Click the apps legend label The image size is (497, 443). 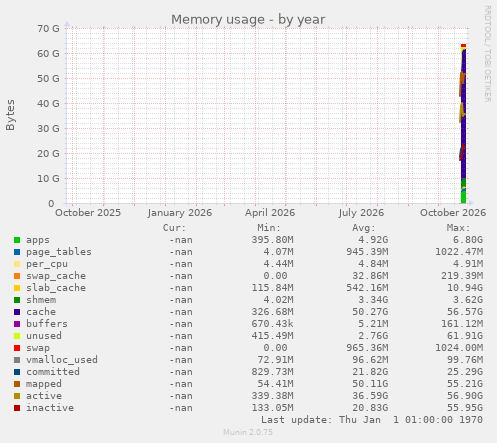(x=38, y=240)
